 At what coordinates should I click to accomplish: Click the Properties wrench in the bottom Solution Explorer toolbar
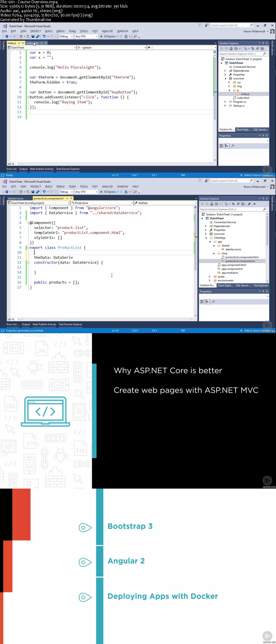(249, 204)
